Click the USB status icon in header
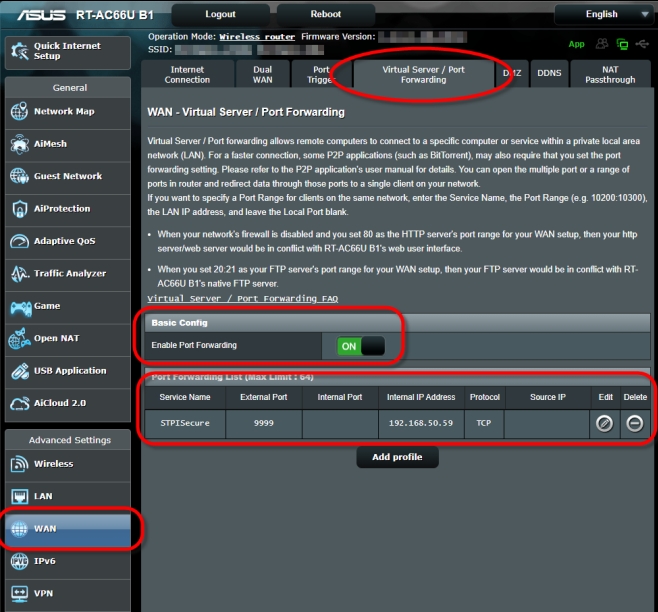The height and width of the screenshot is (612, 658). tap(641, 45)
